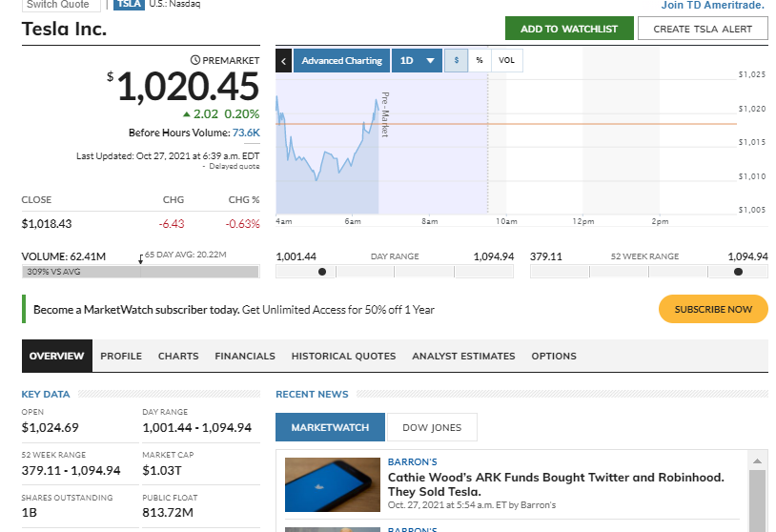Click the Tesla Inc. title
The image size is (776, 532).
[64, 29]
